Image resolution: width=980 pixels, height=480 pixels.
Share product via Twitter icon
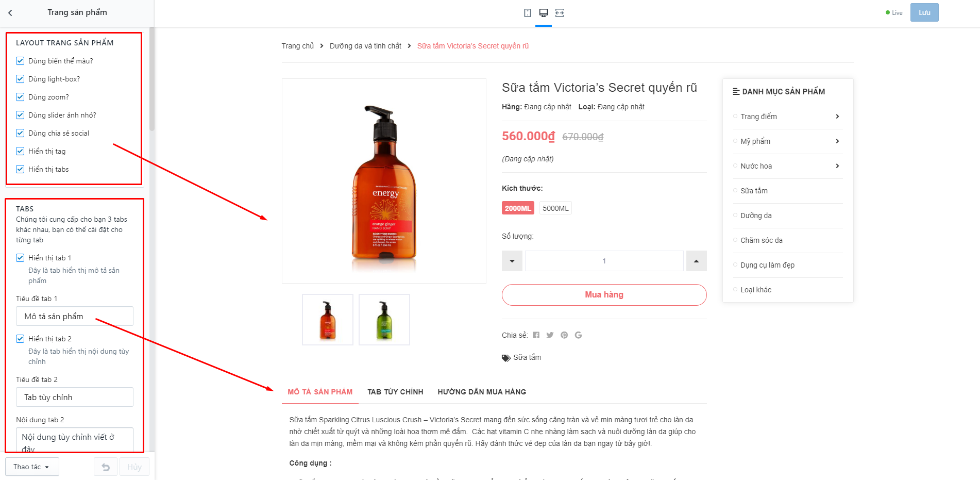(x=550, y=335)
